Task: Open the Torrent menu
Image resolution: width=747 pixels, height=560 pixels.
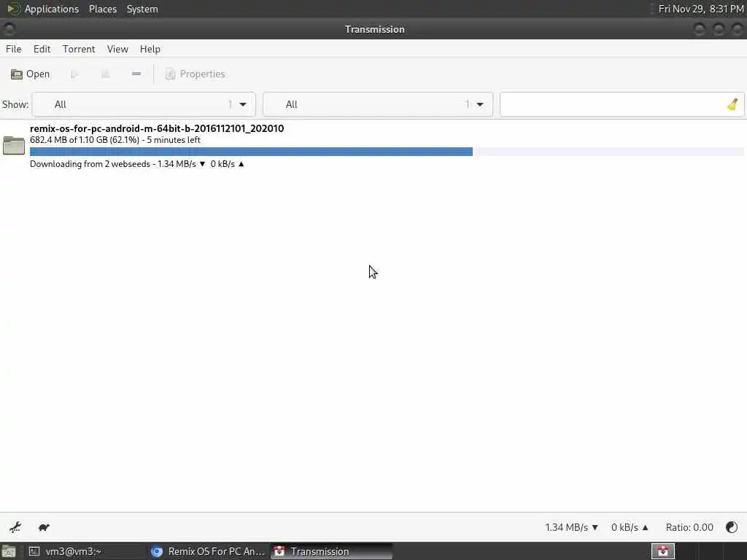Action: point(79,49)
